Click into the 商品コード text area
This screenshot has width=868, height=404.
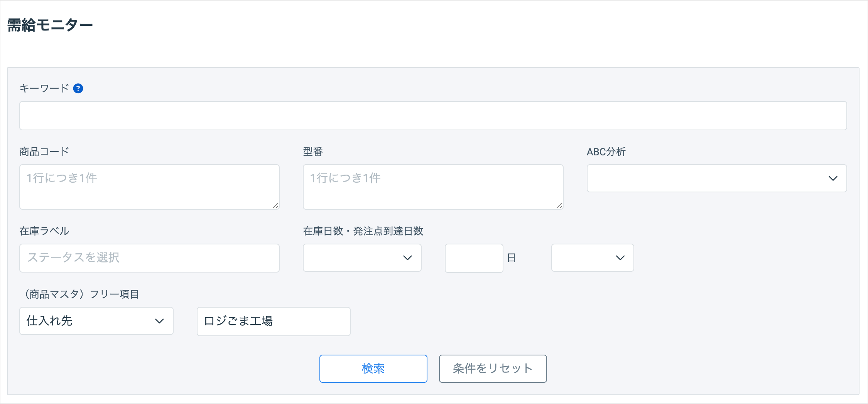[149, 187]
